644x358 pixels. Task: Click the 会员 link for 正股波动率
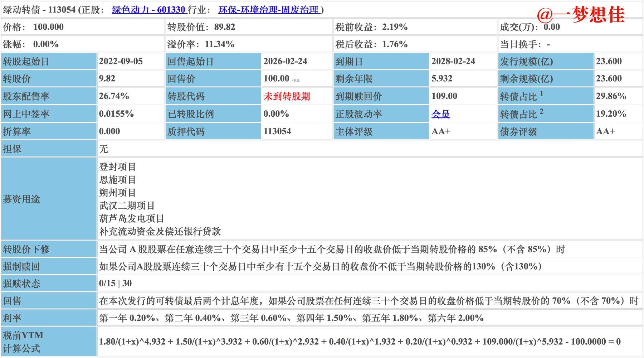click(440, 114)
